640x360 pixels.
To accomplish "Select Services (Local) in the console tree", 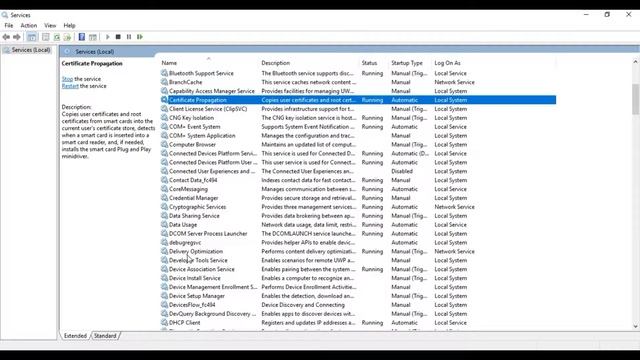I will click(31, 50).
